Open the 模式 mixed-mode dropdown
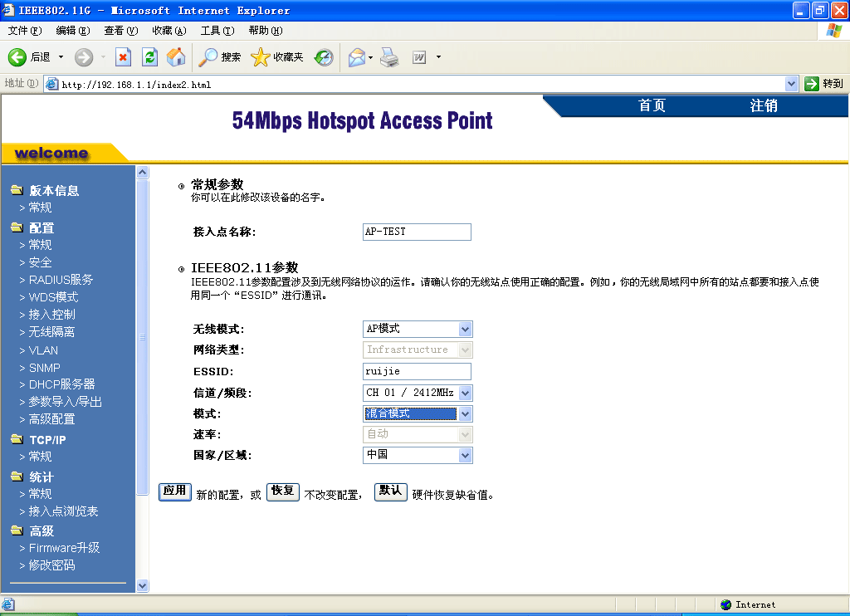This screenshot has height=616, width=850. pyautogui.click(x=465, y=414)
